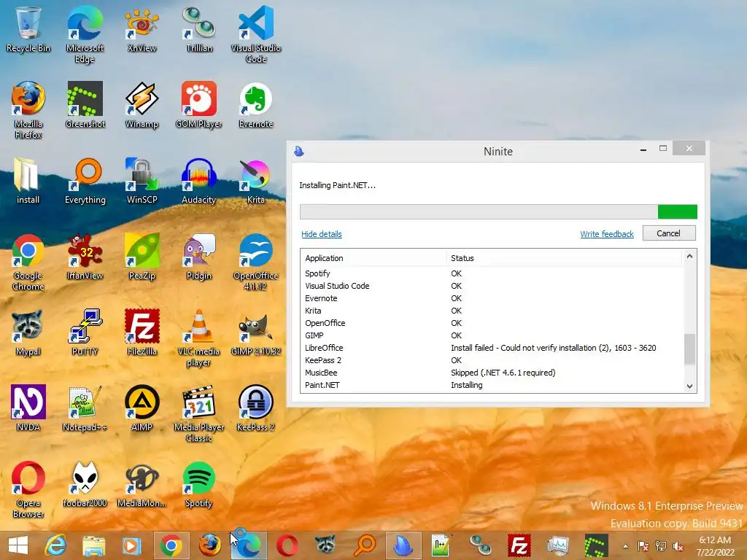This screenshot has height=560, width=747.
Task: Select the Paint.NET Installing row
Action: coord(492,385)
